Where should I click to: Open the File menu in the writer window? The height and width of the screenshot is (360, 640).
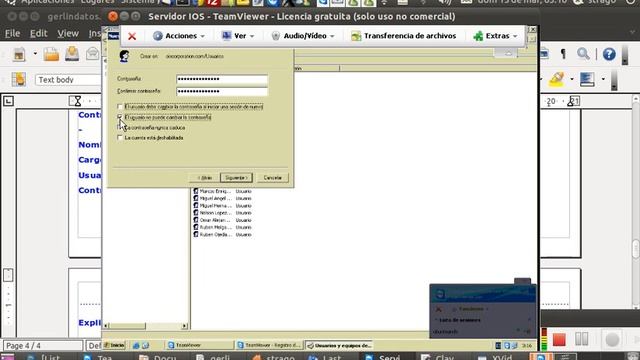pos(12,33)
